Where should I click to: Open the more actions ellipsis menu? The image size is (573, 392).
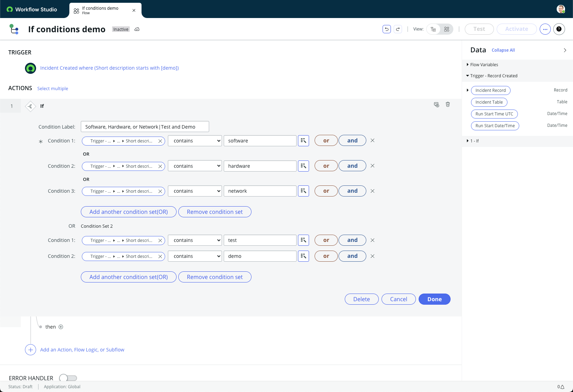[545, 29]
